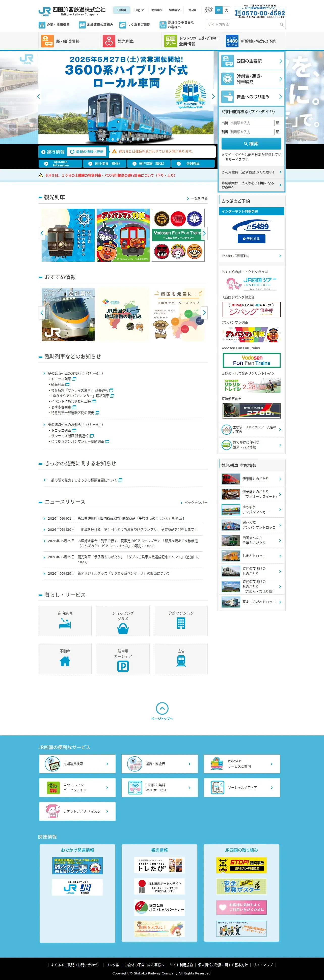
Task: Click the 四国の主要駅 station icon
Action: (x=228, y=61)
